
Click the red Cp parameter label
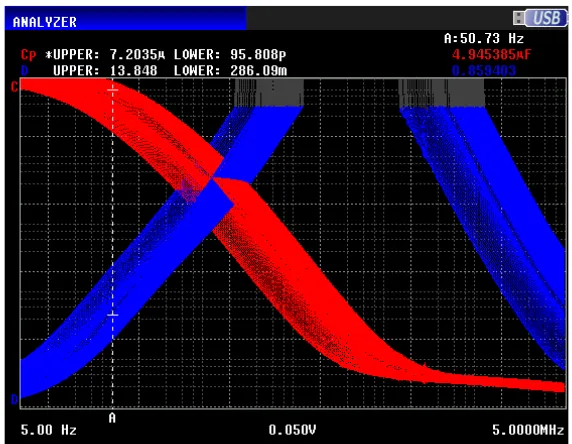click(28, 55)
